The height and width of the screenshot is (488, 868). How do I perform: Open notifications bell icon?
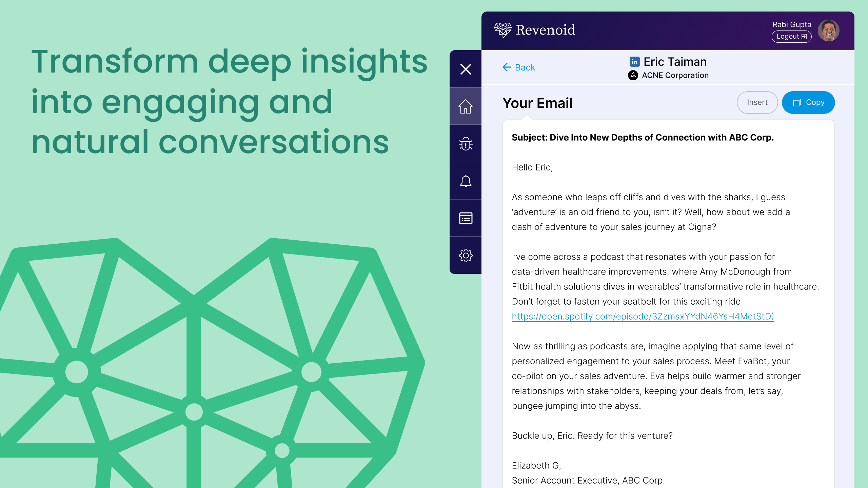pyautogui.click(x=466, y=181)
